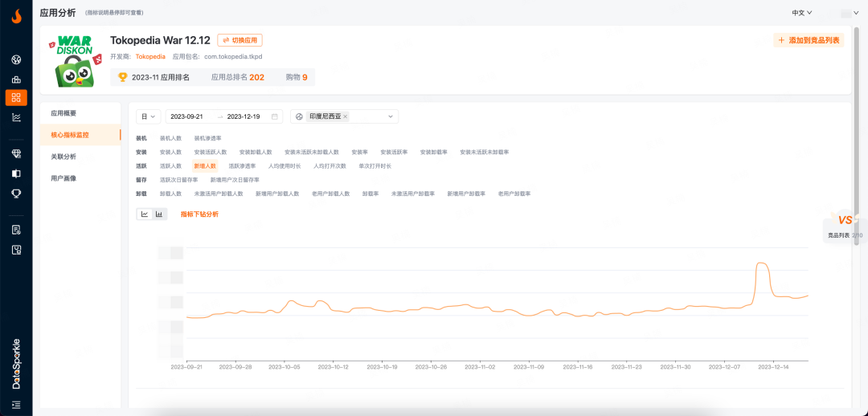Viewport: 868px width, 416px height.
Task: Switch chart to line view
Action: coord(145,214)
